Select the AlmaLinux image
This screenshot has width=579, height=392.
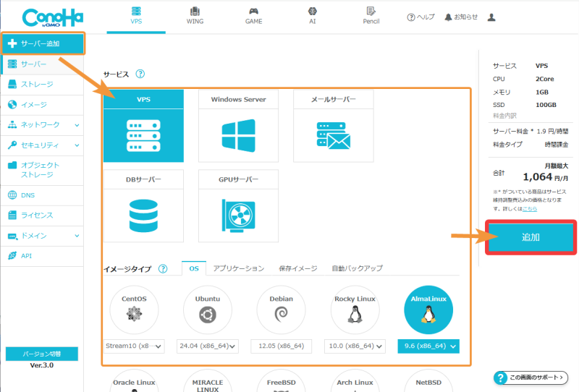point(428,310)
